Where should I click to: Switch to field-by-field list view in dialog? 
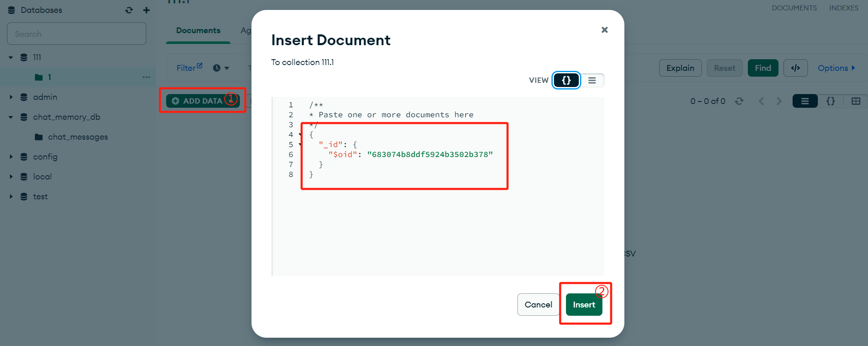tap(592, 80)
